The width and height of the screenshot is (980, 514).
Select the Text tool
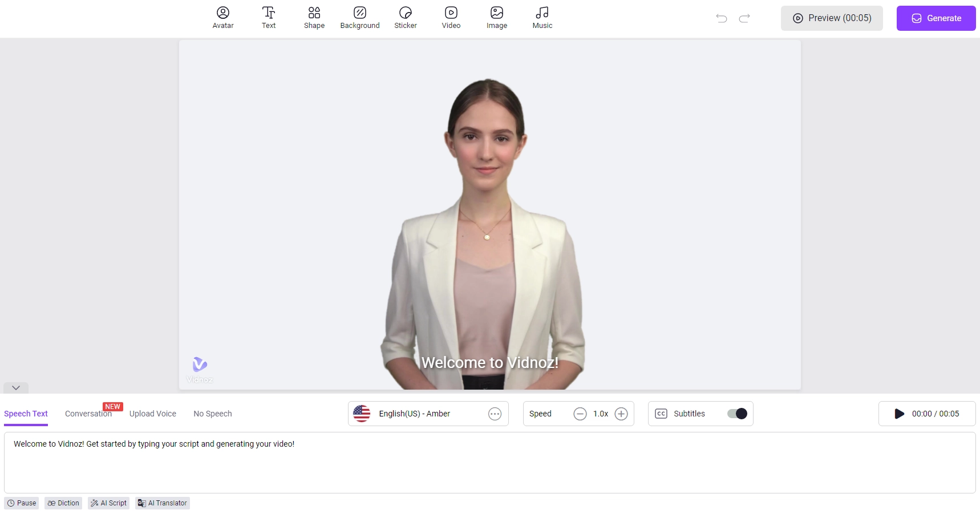click(x=268, y=18)
